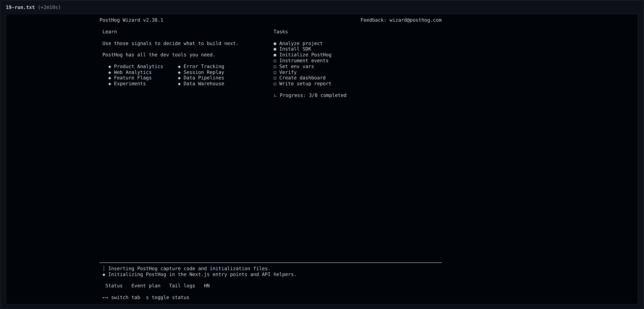Click the empty checkbox beside Verify
Viewport: 644px width, 309px height.
tap(275, 73)
